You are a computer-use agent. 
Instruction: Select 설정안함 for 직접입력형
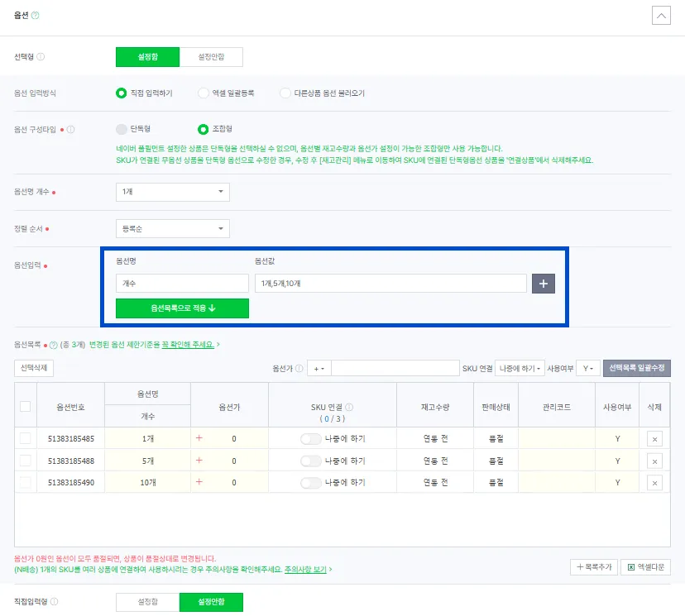[211, 602]
